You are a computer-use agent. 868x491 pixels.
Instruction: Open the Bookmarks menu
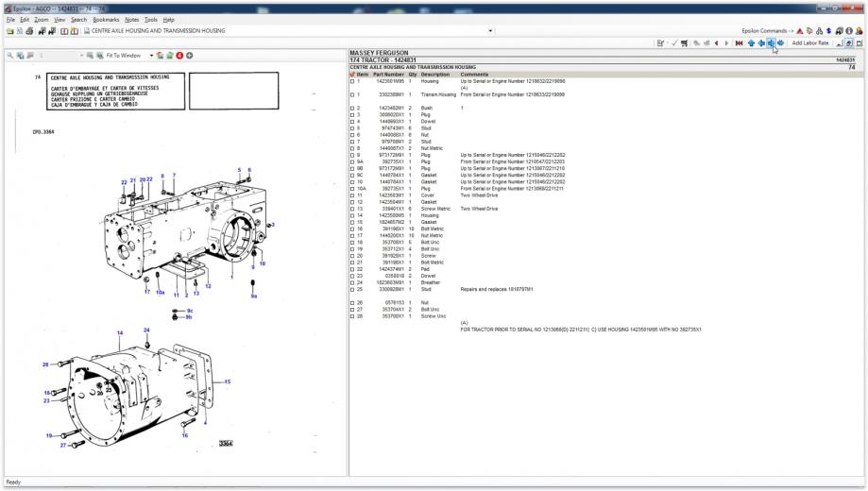tap(106, 20)
